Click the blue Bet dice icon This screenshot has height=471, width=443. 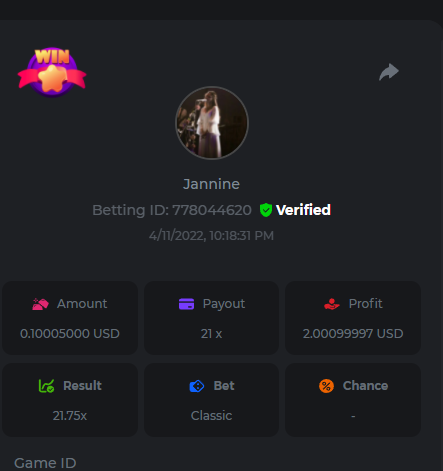pyautogui.click(x=197, y=386)
